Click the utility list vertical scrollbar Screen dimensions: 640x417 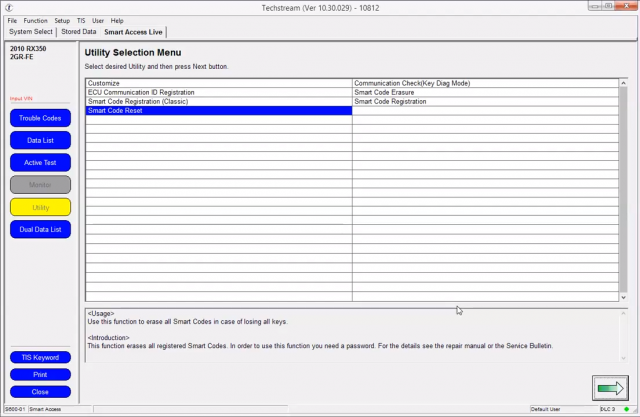623,188
